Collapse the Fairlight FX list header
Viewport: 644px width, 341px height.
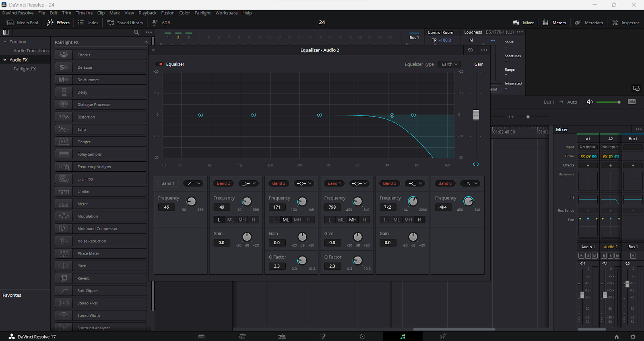[x=146, y=42]
